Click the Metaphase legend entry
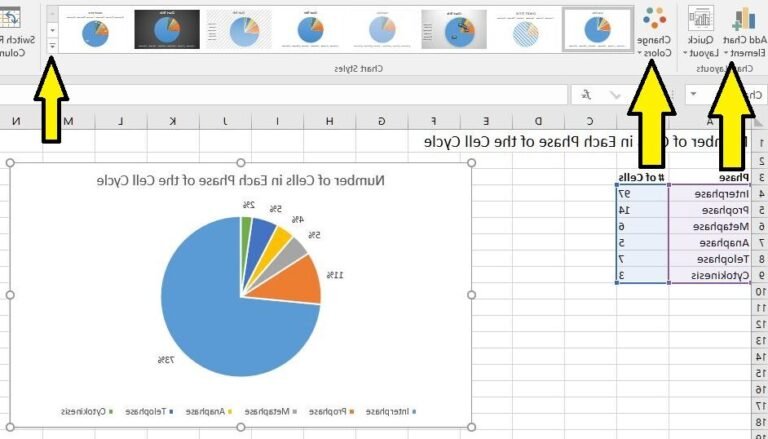The image size is (768, 439). 271,412
